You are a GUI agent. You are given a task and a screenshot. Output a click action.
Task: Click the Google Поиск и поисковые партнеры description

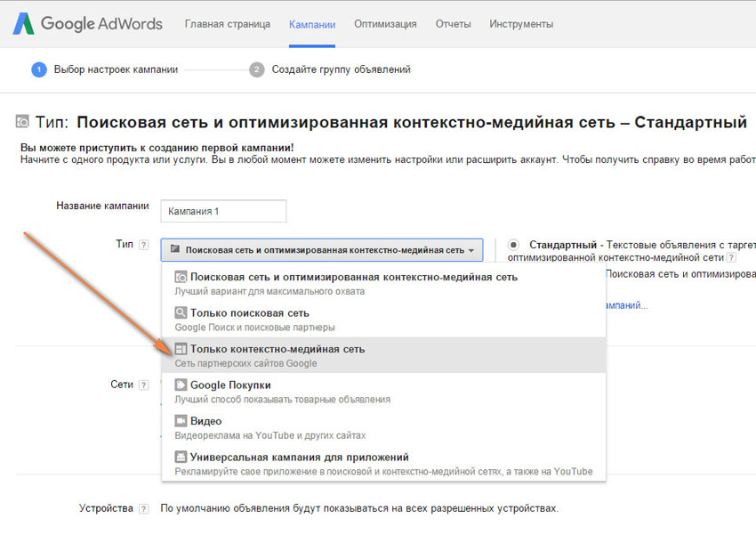(254, 328)
